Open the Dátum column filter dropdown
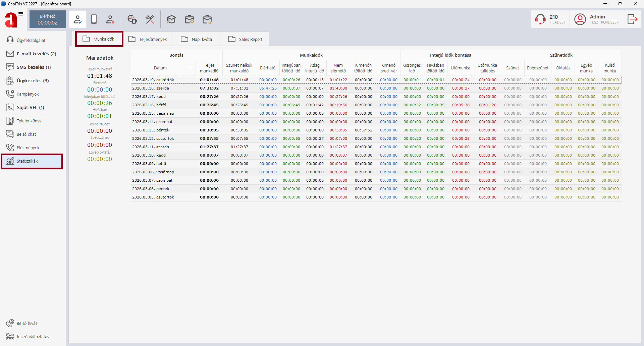Viewport: 644px width, 346px height. point(191,68)
